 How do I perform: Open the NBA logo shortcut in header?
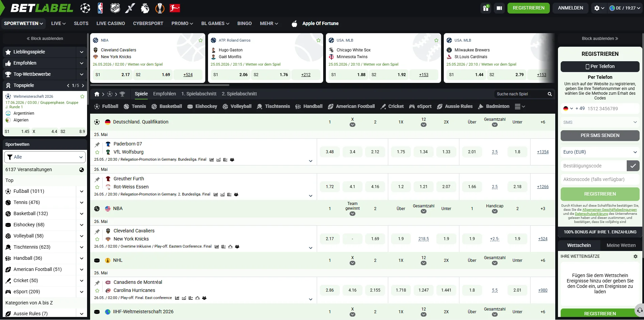[100, 8]
